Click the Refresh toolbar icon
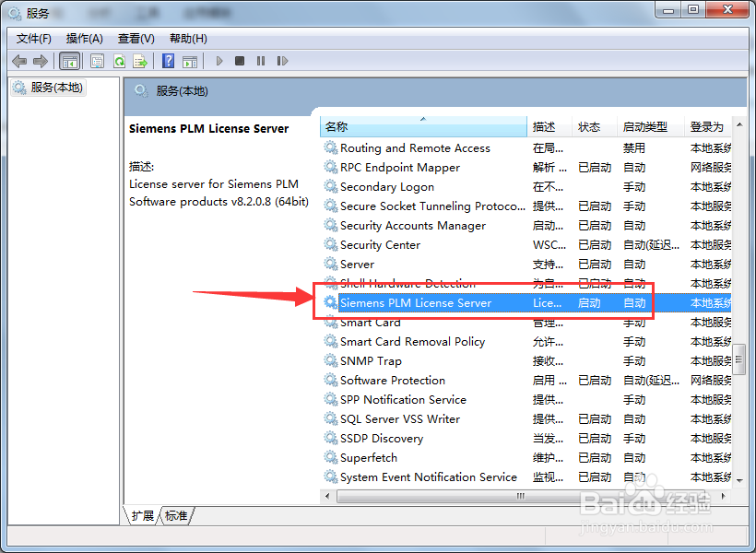Viewport: 756px width, 553px height. coord(119,61)
